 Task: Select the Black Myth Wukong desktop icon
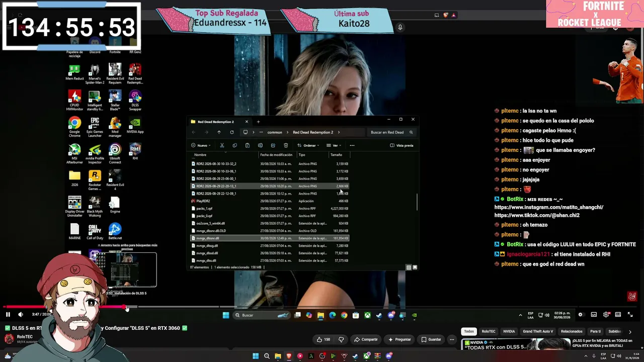(95, 207)
